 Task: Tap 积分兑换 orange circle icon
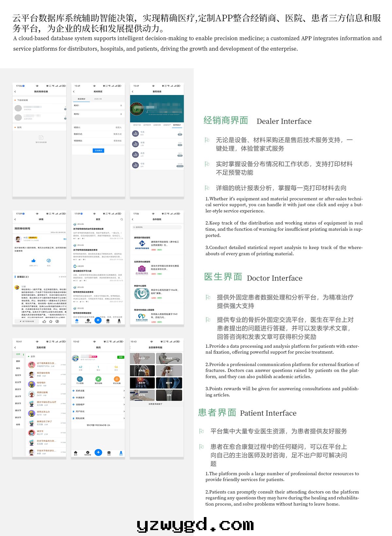tap(117, 379)
